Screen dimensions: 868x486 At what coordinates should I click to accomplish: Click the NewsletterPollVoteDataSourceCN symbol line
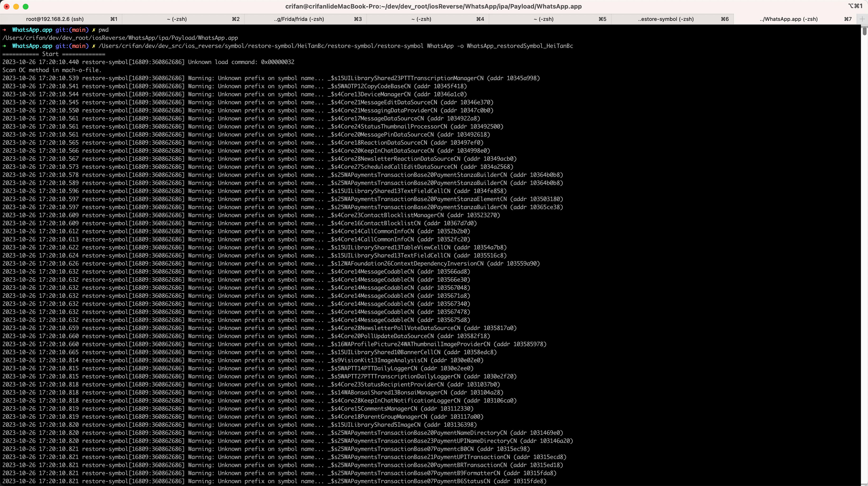pyautogui.click(x=260, y=328)
